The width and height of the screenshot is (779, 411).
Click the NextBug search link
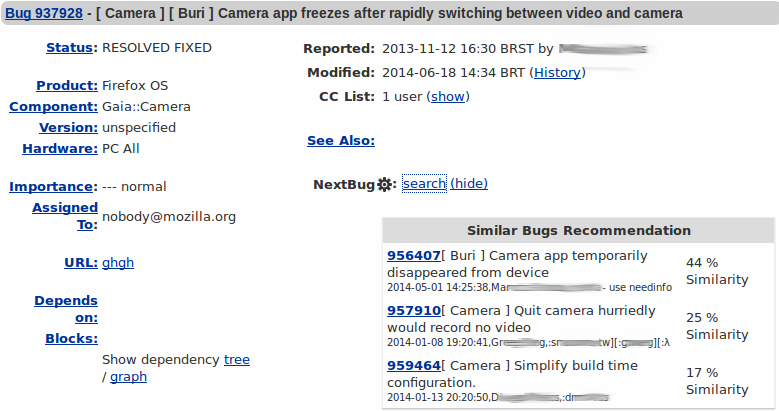(424, 184)
